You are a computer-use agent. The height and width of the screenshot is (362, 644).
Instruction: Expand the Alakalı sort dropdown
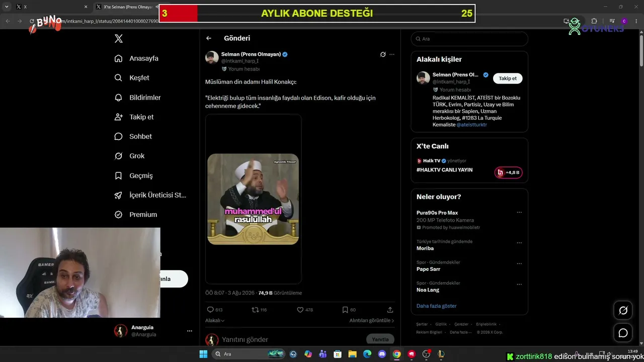(215, 320)
